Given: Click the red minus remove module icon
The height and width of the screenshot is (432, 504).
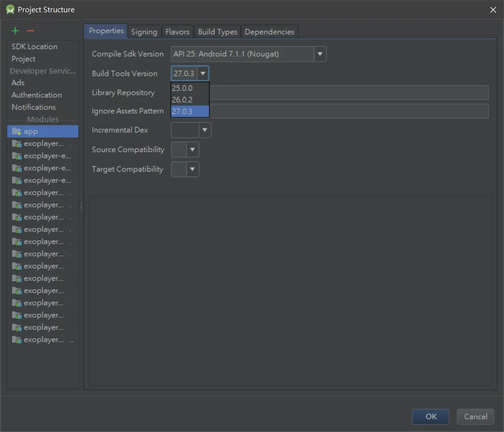Looking at the screenshot, I should point(30,31).
